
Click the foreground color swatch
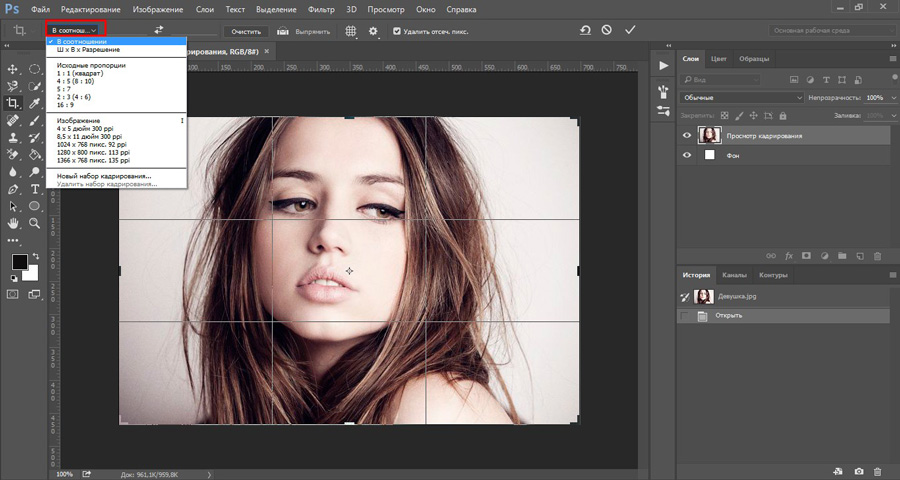coord(19,262)
